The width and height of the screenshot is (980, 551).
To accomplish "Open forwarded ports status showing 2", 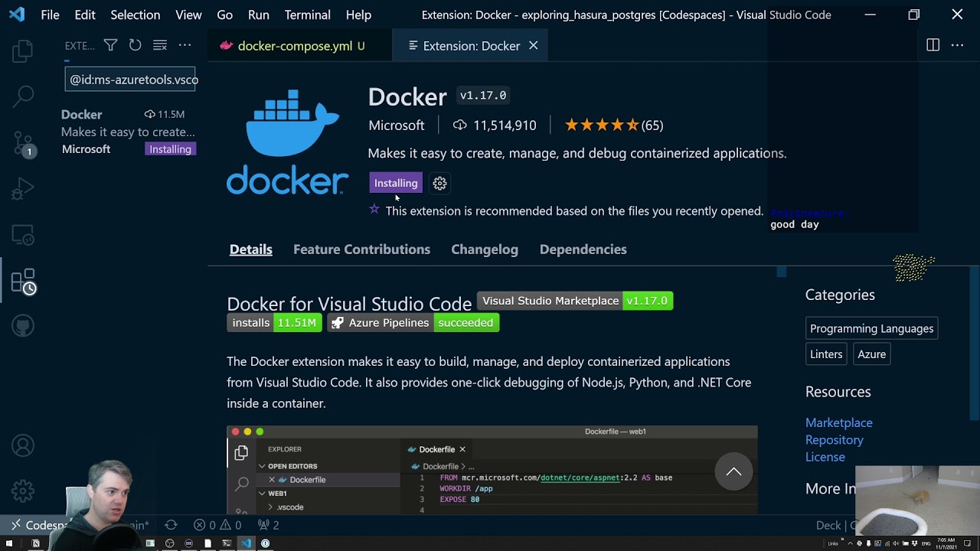I will coord(268,525).
